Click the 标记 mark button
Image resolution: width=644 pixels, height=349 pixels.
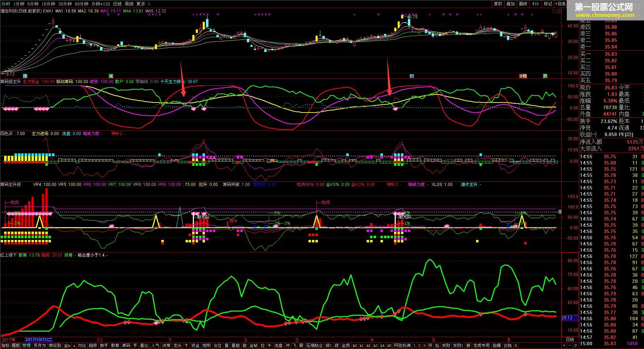coord(548,4)
